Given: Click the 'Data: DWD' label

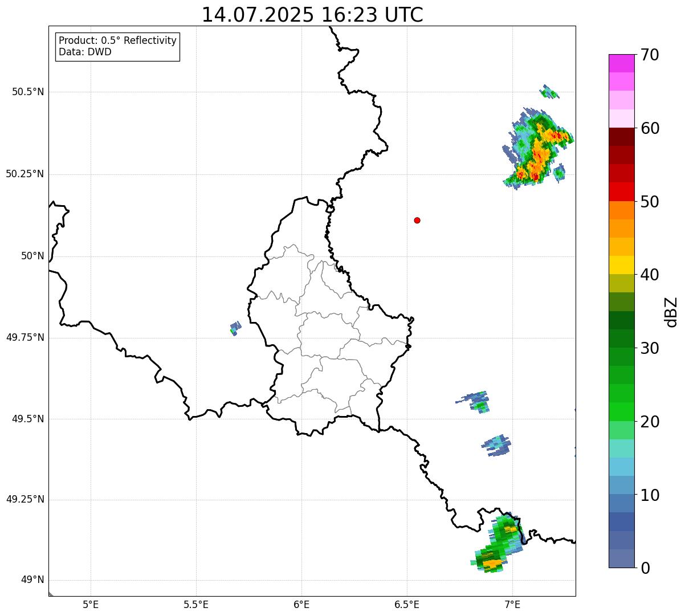Looking at the screenshot, I should [x=85, y=52].
